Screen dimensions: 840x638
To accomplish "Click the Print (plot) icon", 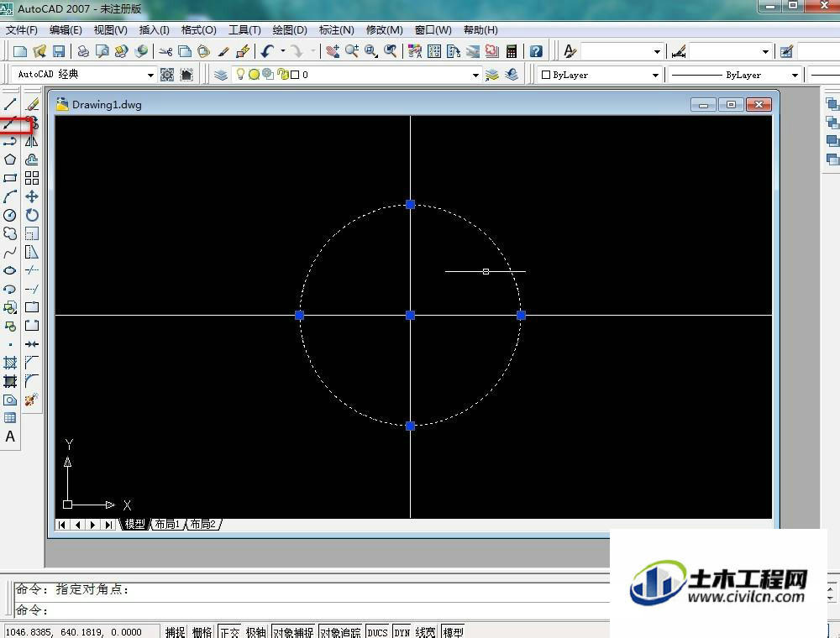I will pyautogui.click(x=83, y=51).
